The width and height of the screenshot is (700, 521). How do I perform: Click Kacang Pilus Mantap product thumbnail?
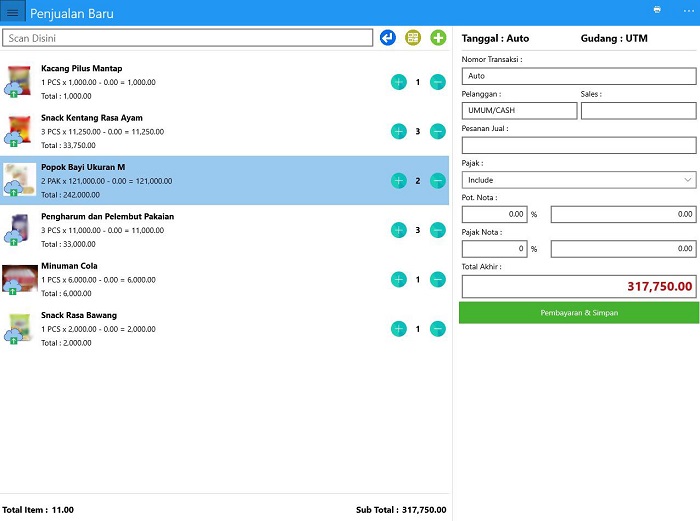coord(19,81)
